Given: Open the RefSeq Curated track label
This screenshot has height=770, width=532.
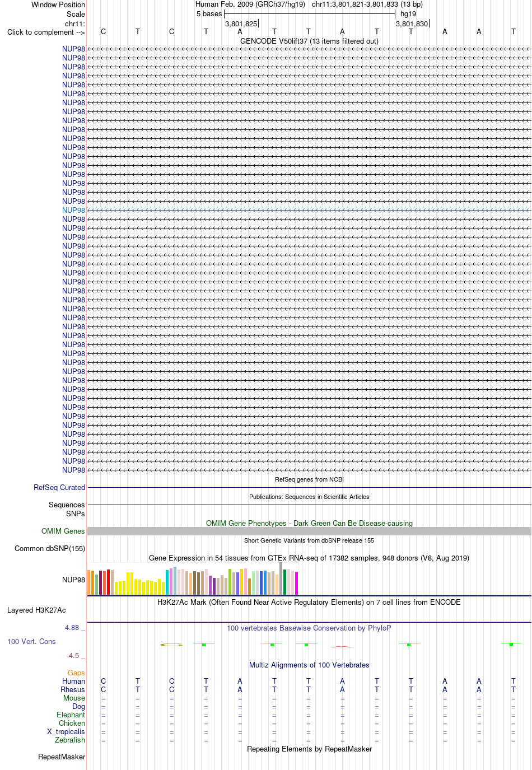Looking at the screenshot, I should [59, 488].
